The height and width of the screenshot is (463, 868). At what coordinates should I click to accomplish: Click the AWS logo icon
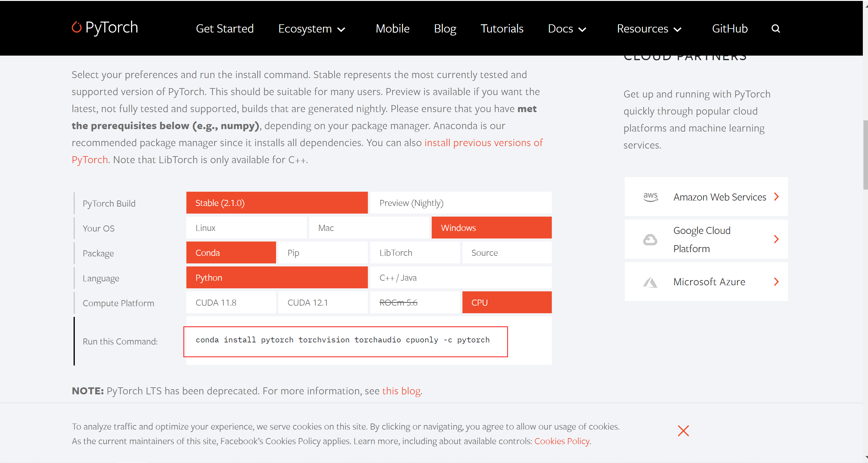coord(650,197)
